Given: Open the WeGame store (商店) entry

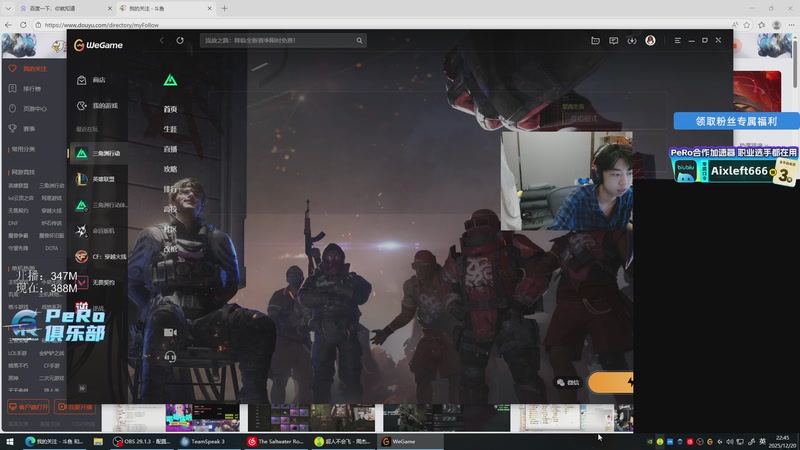Looking at the screenshot, I should [x=92, y=80].
